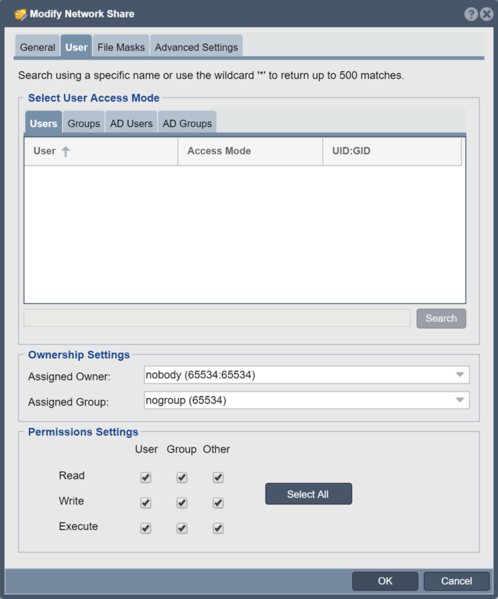Viewport: 498px width, 599px height.
Task: Open the Advanced Settings tab
Action: pos(196,47)
